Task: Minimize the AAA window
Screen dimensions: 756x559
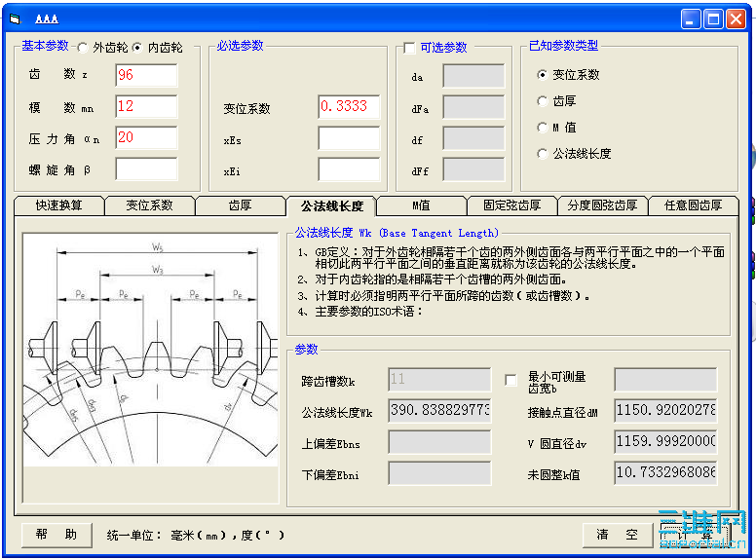Action: tap(691, 19)
